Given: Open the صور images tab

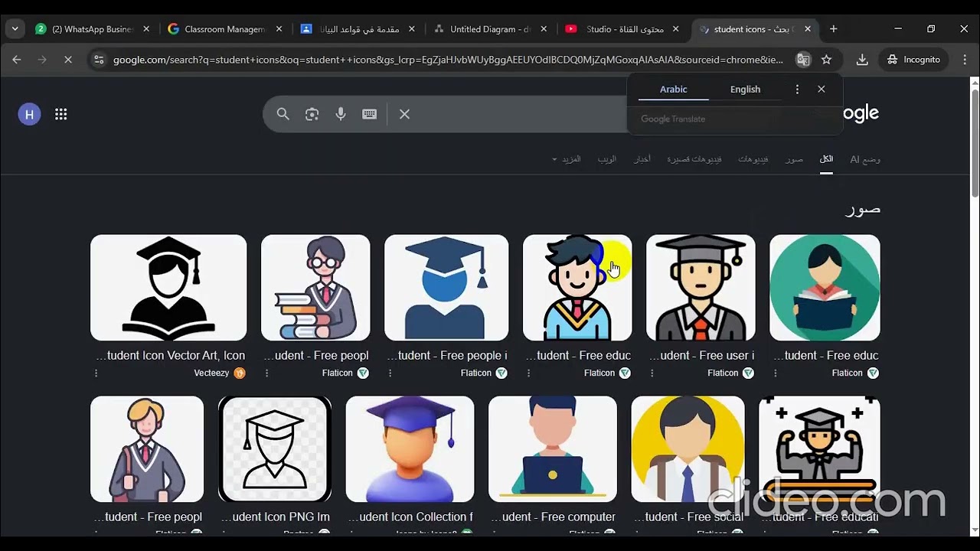Looking at the screenshot, I should click(x=794, y=159).
